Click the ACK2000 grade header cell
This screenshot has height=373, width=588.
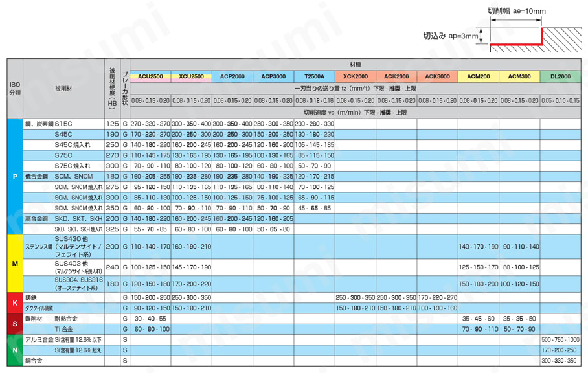(x=396, y=76)
